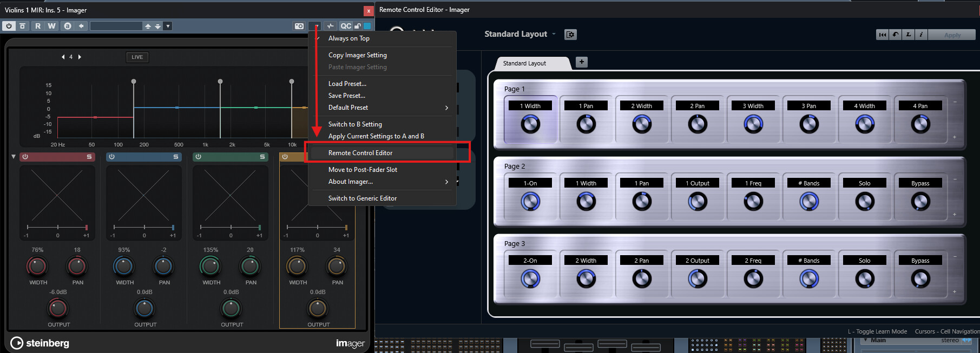Open Standard Layout dropdown in Remote Control Editor
This screenshot has height=353, width=980.
520,34
